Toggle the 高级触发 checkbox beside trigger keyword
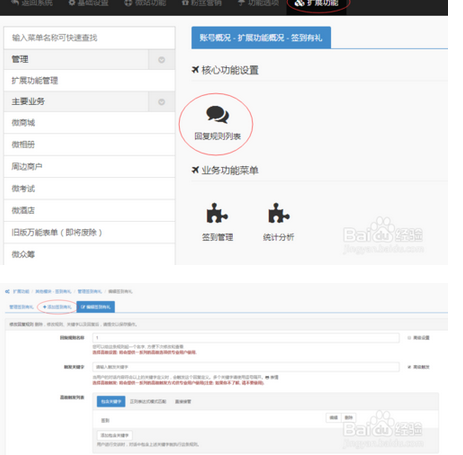 pos(409,367)
